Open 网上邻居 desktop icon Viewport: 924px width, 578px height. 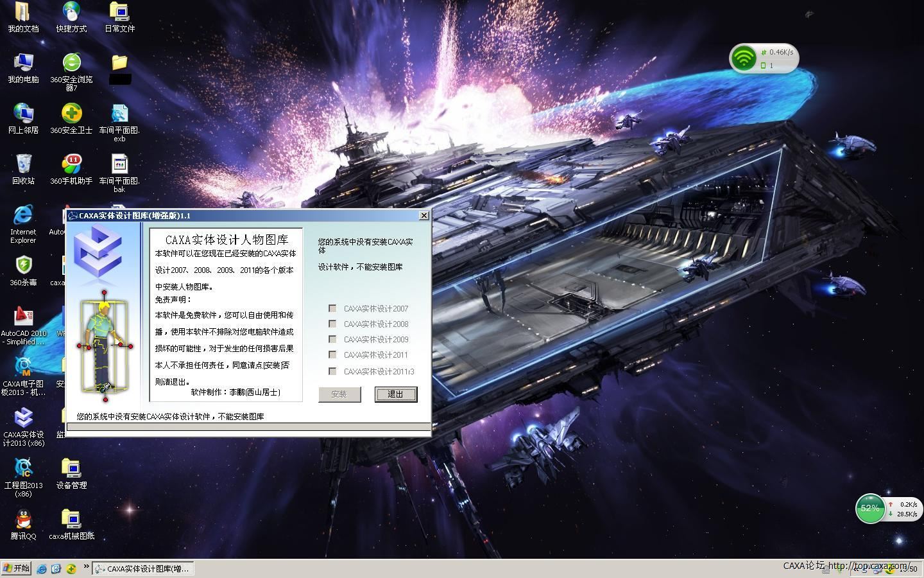click(x=23, y=119)
